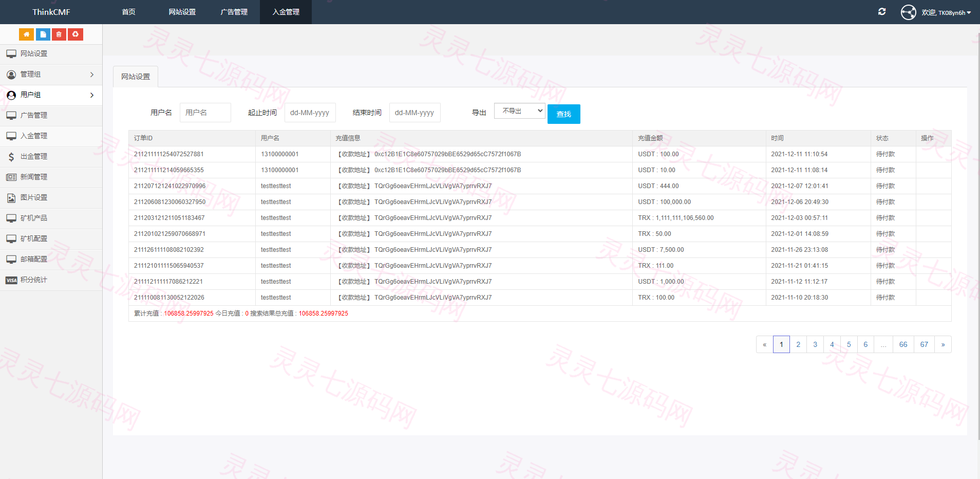
Task: Click the next page » arrow
Action: pos(943,344)
